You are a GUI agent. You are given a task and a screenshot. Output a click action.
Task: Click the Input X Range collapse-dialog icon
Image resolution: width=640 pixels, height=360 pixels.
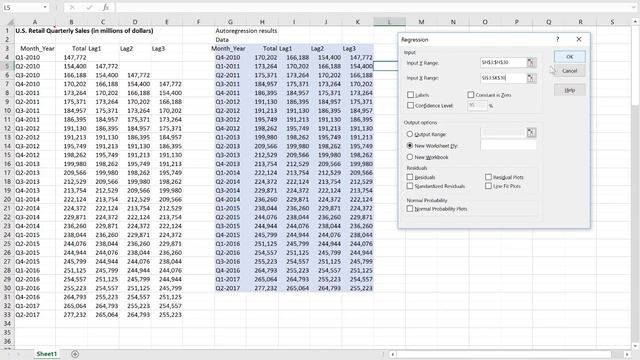point(531,78)
